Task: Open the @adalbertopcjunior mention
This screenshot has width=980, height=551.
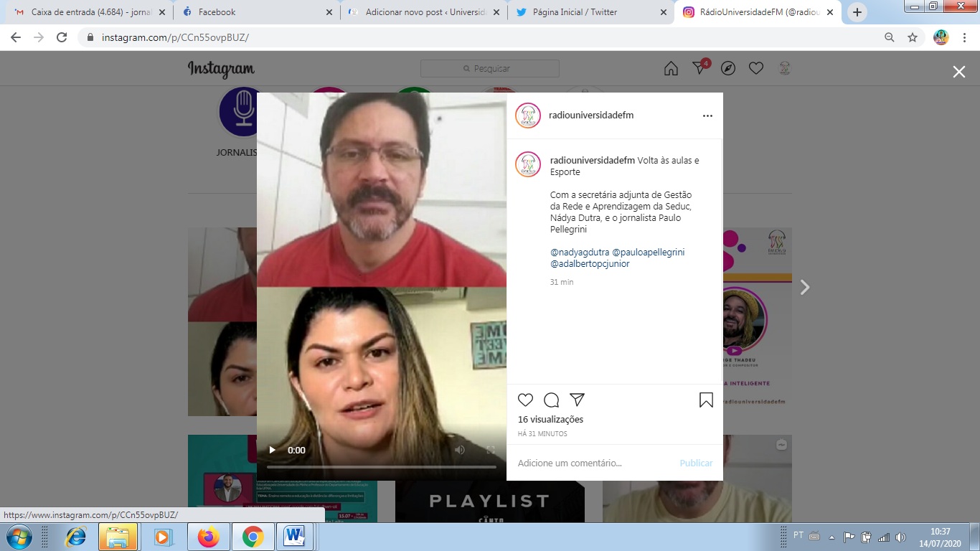Action: click(590, 264)
